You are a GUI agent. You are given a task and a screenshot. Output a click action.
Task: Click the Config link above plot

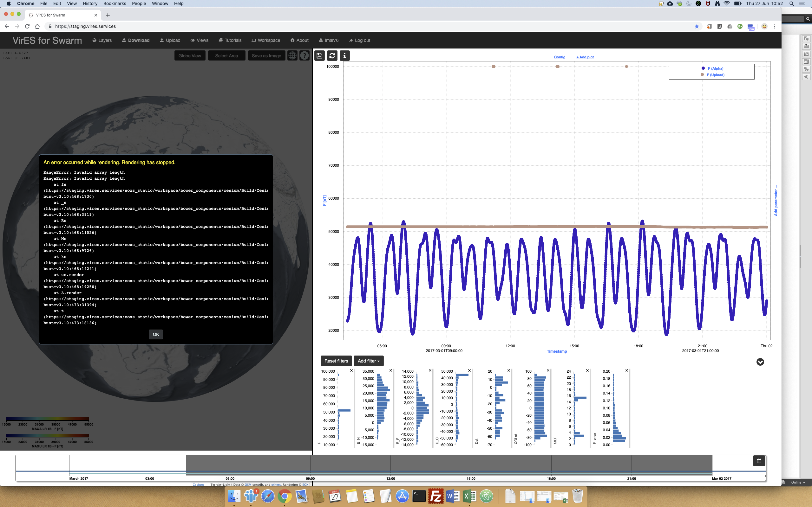click(x=559, y=57)
